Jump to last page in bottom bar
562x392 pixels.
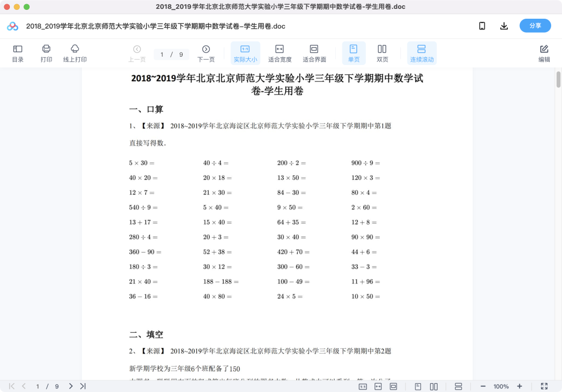click(83, 386)
